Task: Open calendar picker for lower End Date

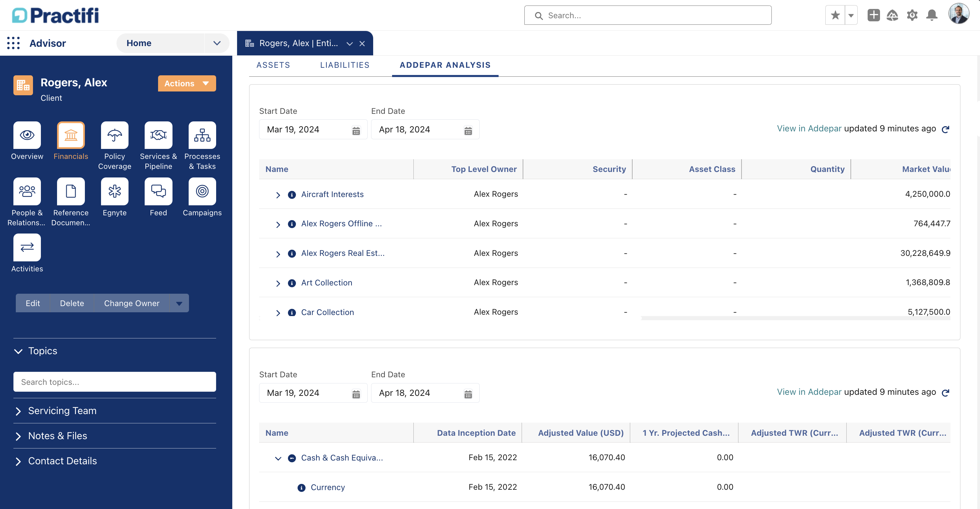Action: (x=468, y=394)
